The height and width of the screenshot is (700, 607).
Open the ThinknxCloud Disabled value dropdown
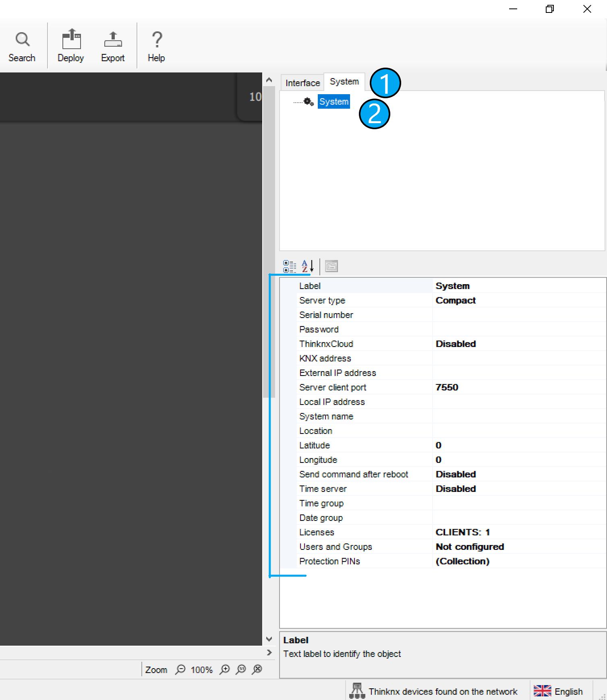point(518,344)
